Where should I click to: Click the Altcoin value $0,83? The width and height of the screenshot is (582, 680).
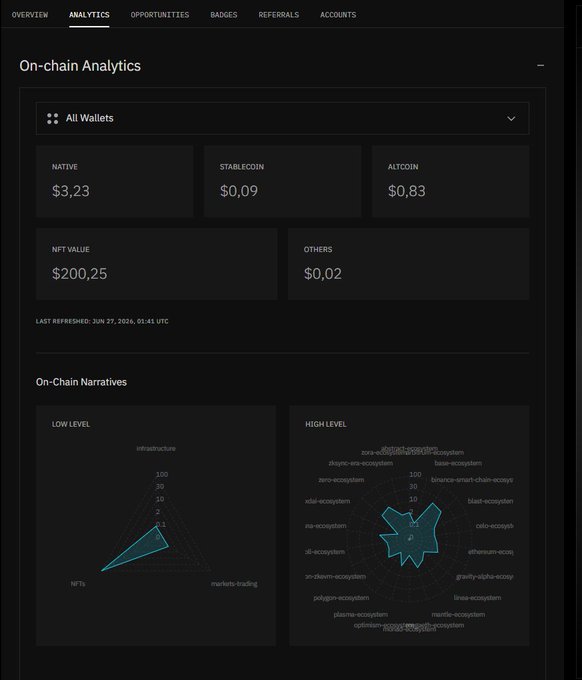coord(407,191)
